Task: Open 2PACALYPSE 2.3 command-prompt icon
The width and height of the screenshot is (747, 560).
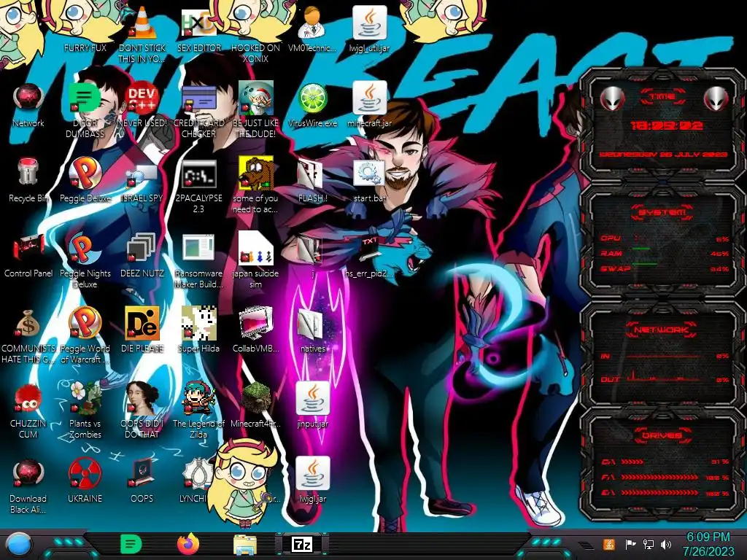Action: [199, 174]
